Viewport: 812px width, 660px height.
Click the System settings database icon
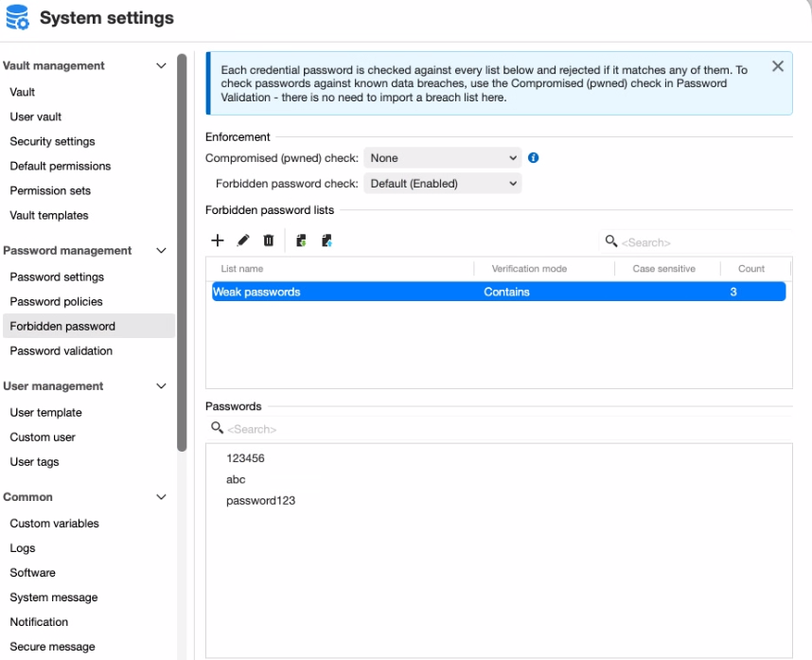18,17
